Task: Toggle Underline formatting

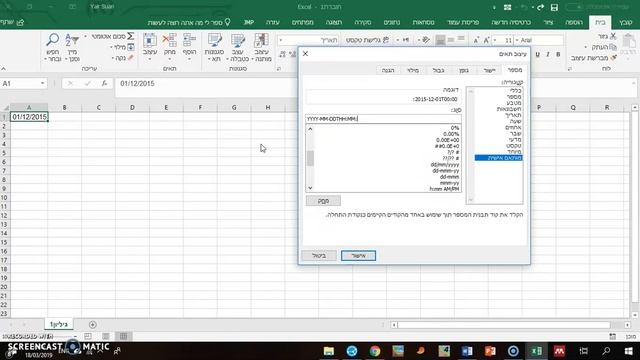Action: (537, 54)
